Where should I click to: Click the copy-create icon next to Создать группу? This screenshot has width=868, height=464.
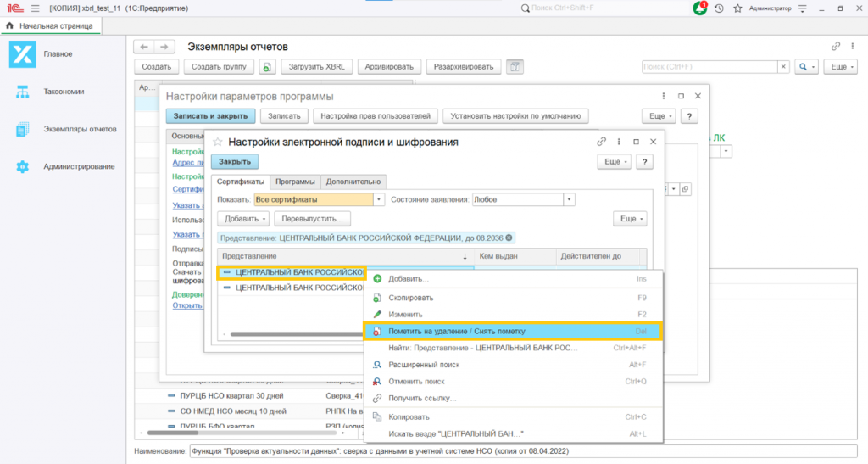pyautogui.click(x=267, y=67)
